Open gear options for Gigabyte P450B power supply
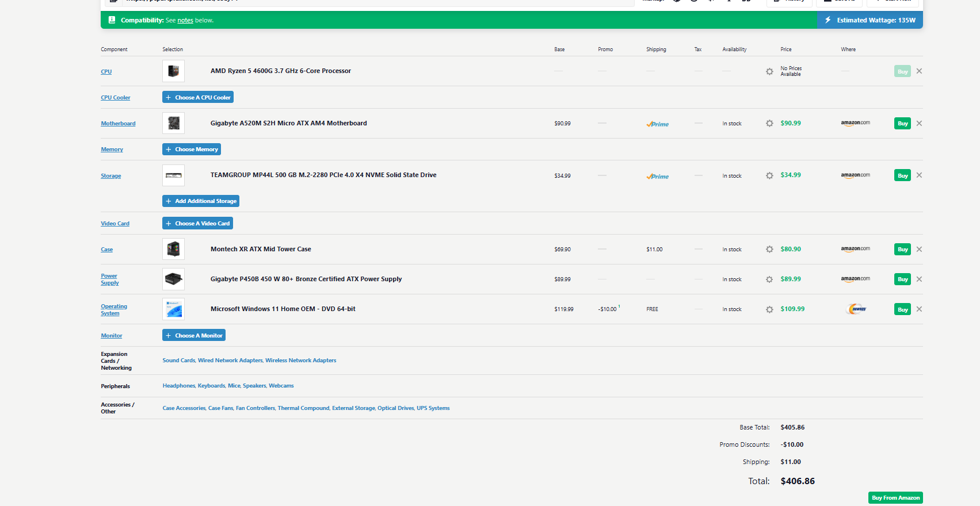Screen dimensions: 980x506 tap(769, 279)
